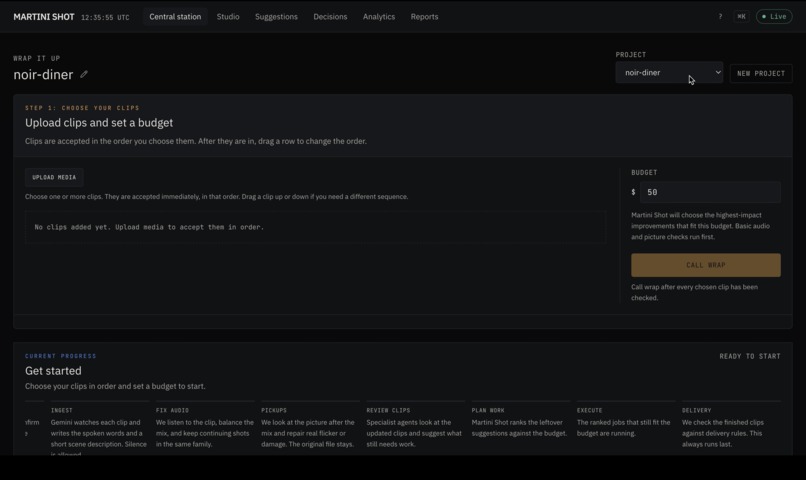The width and height of the screenshot is (806, 480).
Task: Click the MARTINI SHOT logo text
Action: pyautogui.click(x=44, y=17)
